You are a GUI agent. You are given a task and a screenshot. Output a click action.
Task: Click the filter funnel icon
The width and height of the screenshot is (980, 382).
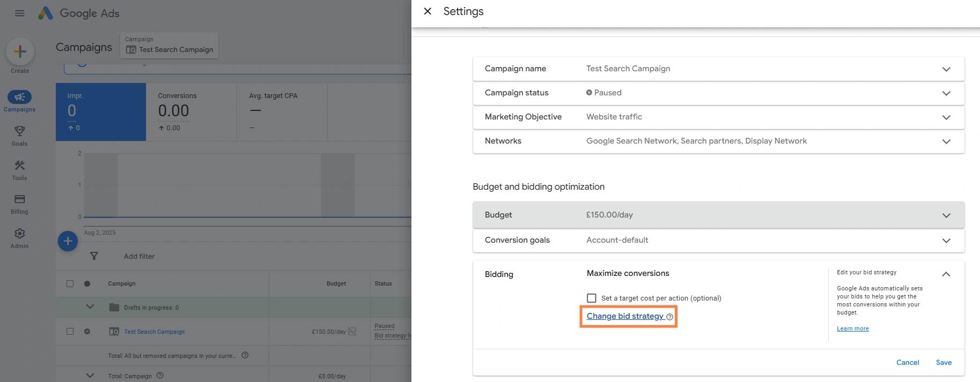(94, 256)
